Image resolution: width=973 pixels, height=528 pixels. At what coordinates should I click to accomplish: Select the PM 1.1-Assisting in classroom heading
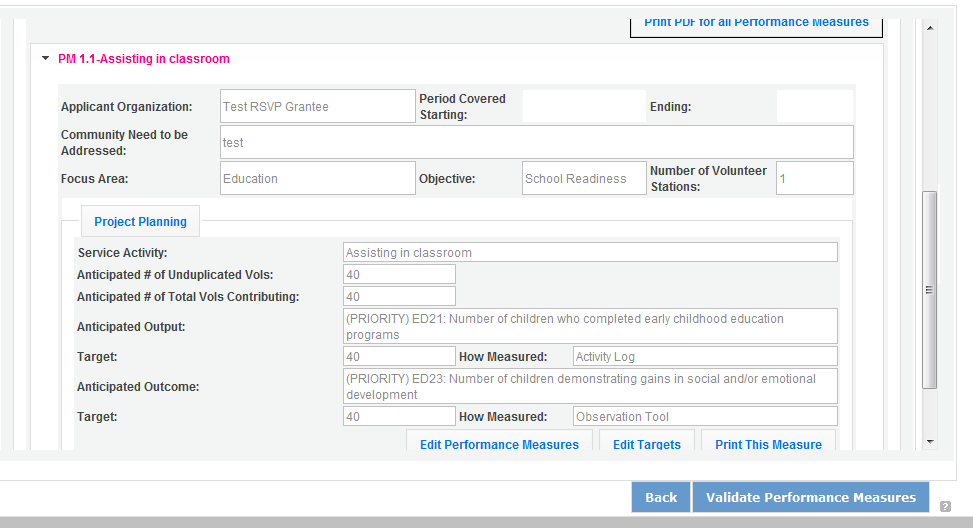(x=144, y=59)
